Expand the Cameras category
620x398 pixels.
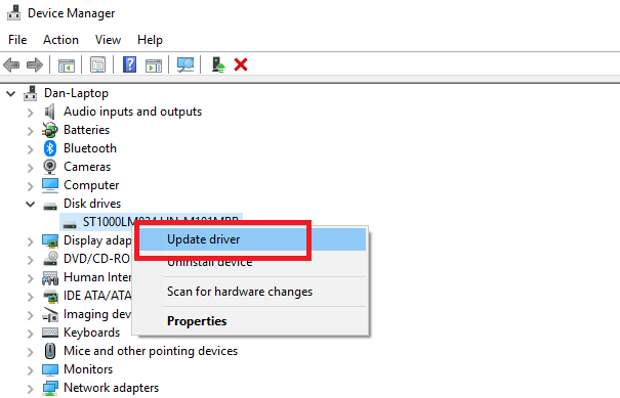coord(30,168)
